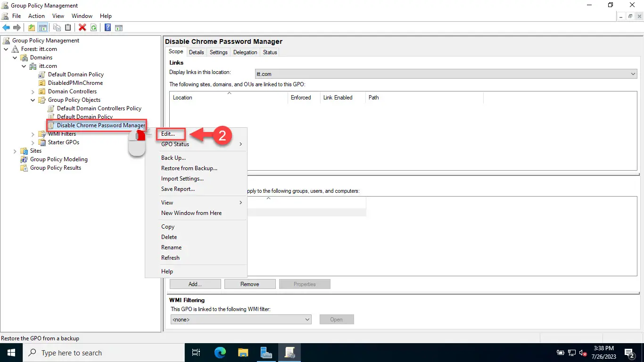Click the DisabledPMInChrome GPO icon
The width and height of the screenshot is (644, 362).
[x=42, y=83]
